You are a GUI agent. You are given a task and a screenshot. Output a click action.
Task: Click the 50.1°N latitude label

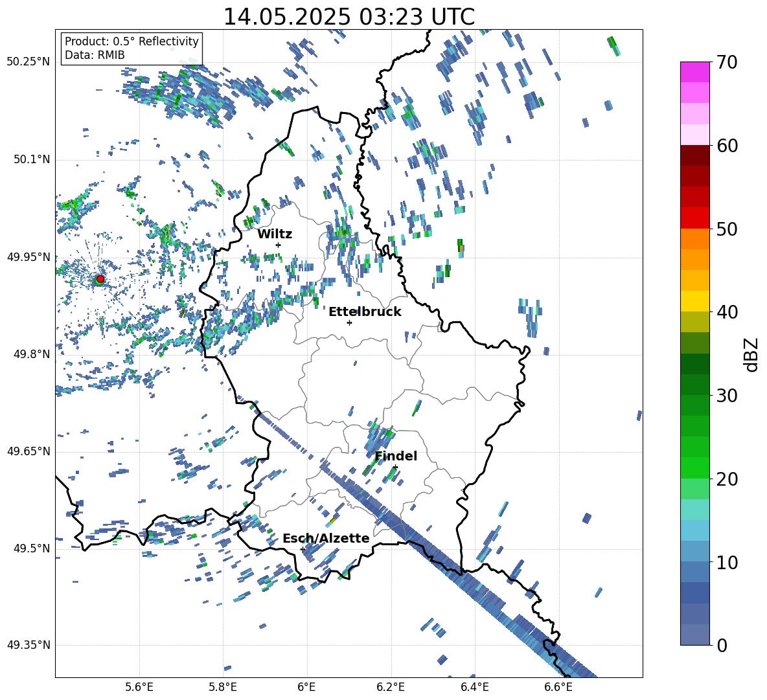32,159
